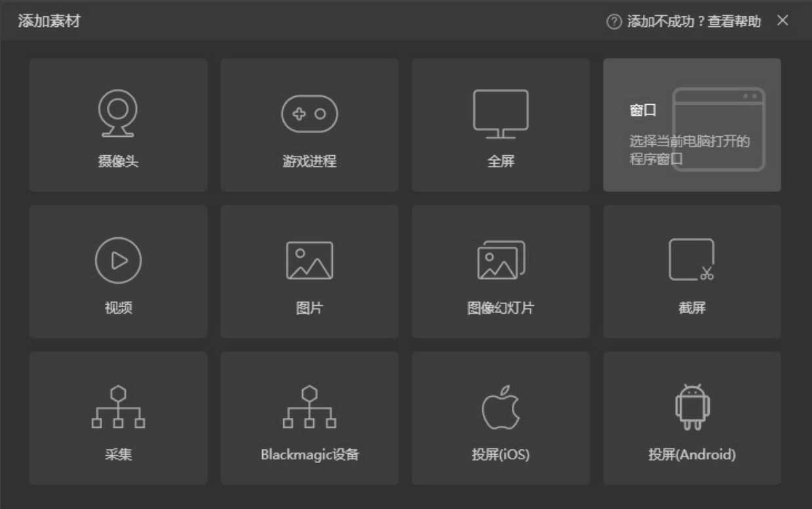Click the 视频 label
The image size is (812, 509).
(118, 308)
